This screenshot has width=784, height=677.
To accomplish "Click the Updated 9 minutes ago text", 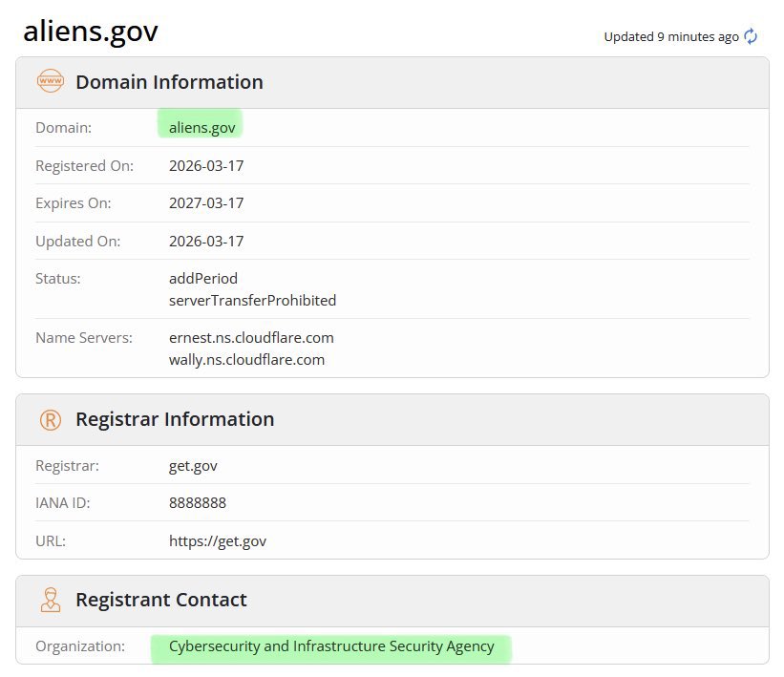I will (671, 37).
